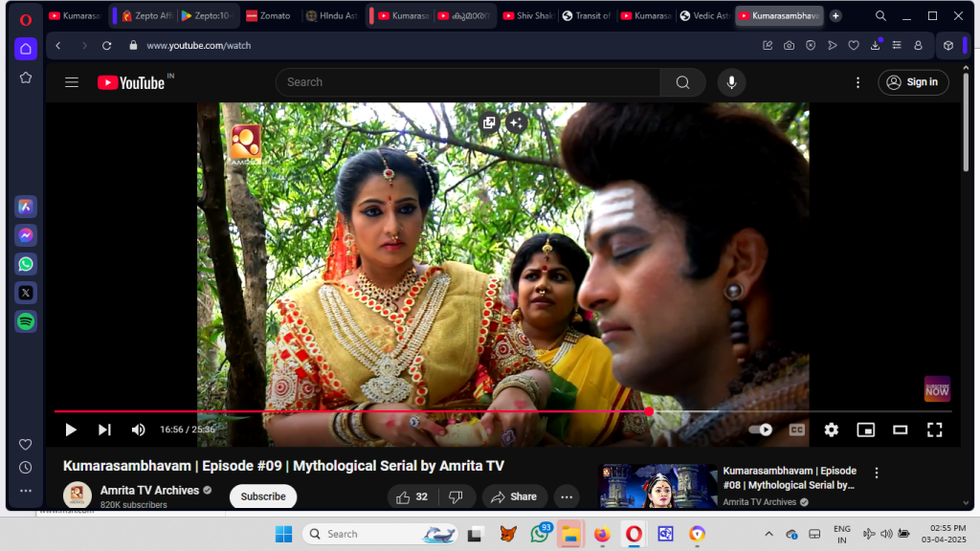The image size is (980, 551).
Task: Click the YouTube search input field
Action: pyautogui.click(x=467, y=82)
